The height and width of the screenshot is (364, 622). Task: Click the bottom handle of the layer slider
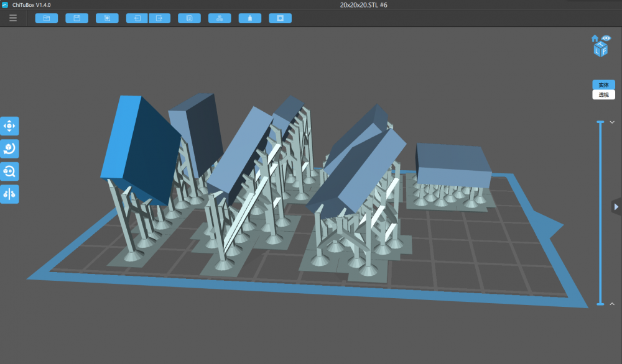(x=601, y=304)
